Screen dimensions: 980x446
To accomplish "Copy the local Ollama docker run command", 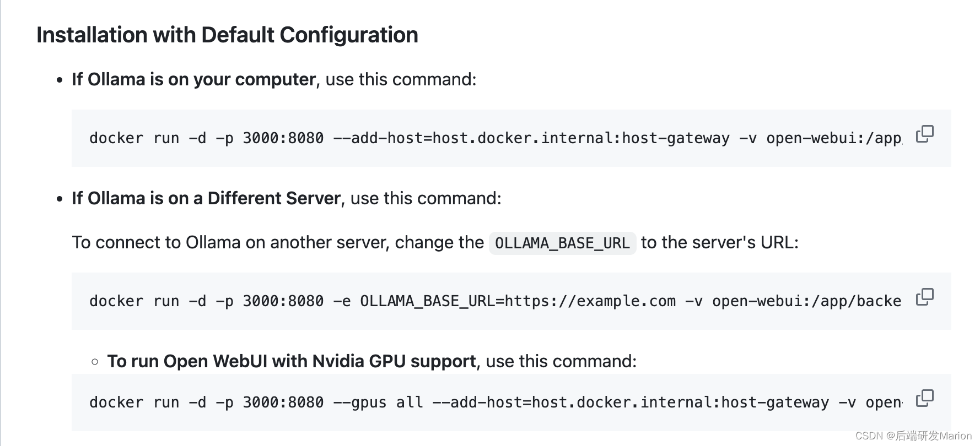I will (x=924, y=134).
